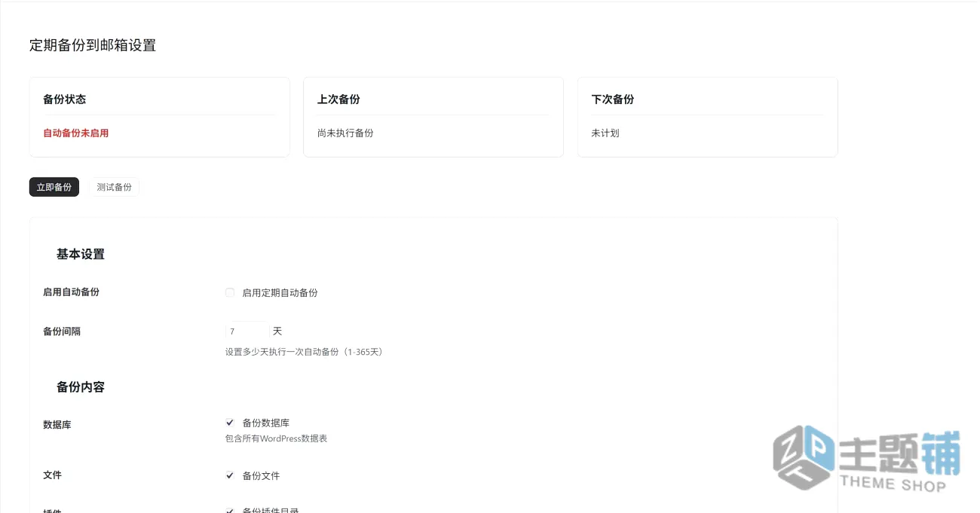Toggle the 备份插件目录 checkbox
This screenshot has height=513, width=980.
click(x=230, y=511)
